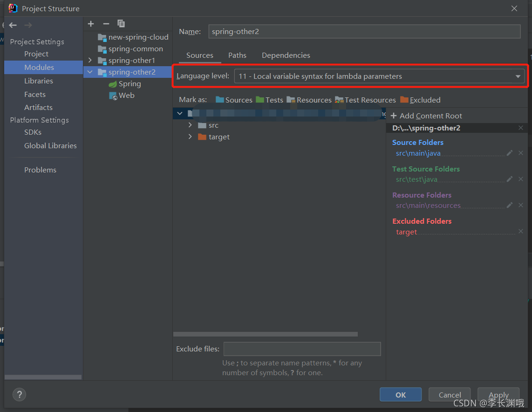Screen dimensions: 532x412
Task: Unmark excluded target folder
Action: (x=521, y=232)
